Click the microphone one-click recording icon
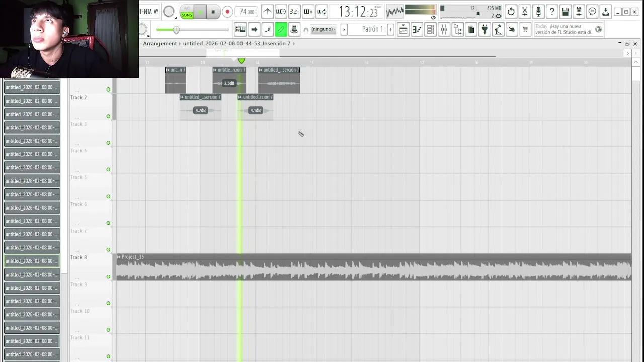This screenshot has height=362, width=644. click(538, 11)
